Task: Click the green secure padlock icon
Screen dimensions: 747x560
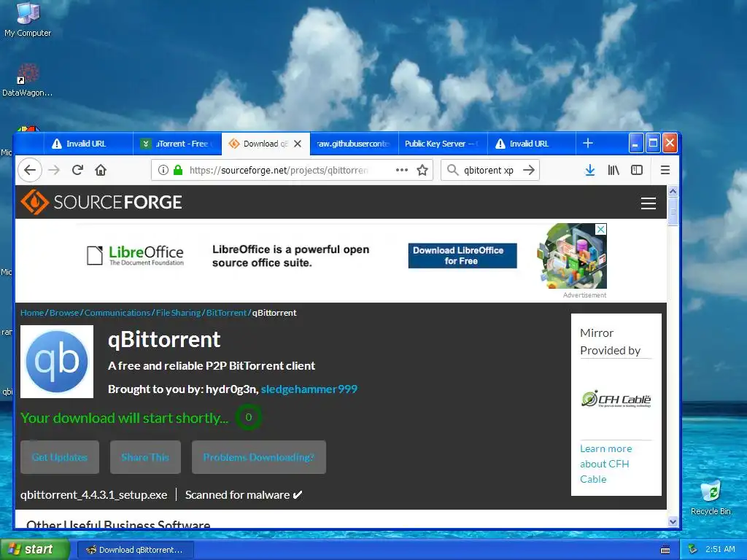Action: 178,170
